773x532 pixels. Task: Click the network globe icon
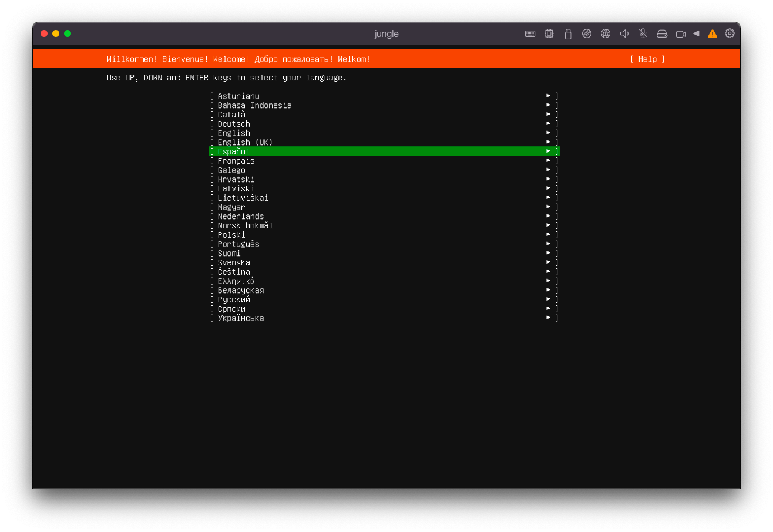[605, 33]
